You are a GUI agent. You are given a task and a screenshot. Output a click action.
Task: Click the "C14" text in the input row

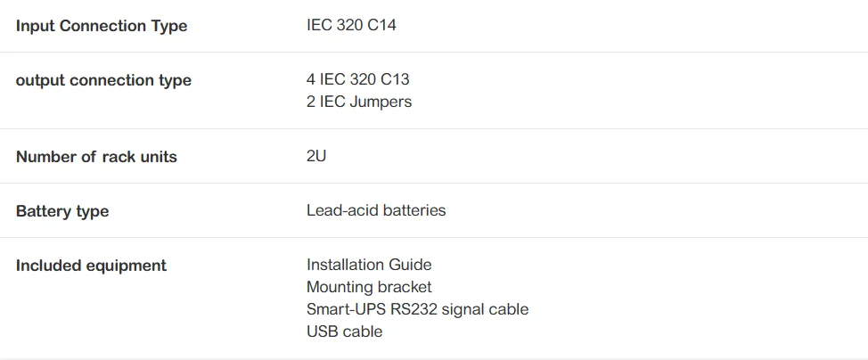(x=381, y=25)
